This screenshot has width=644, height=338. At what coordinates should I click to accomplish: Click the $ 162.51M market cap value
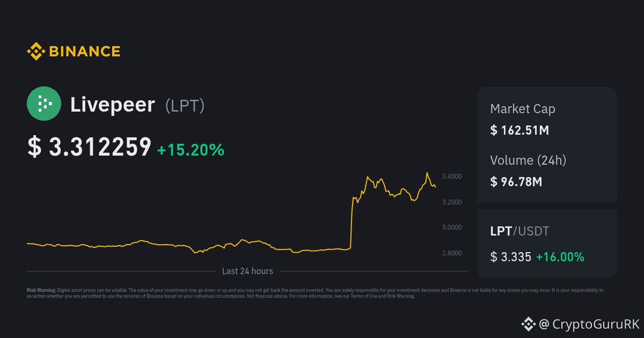click(519, 130)
